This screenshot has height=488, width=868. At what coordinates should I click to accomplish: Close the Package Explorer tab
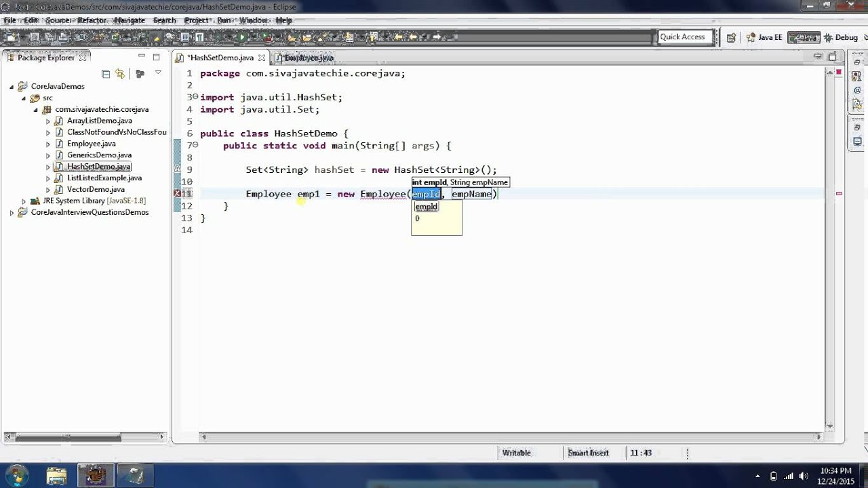click(83, 58)
